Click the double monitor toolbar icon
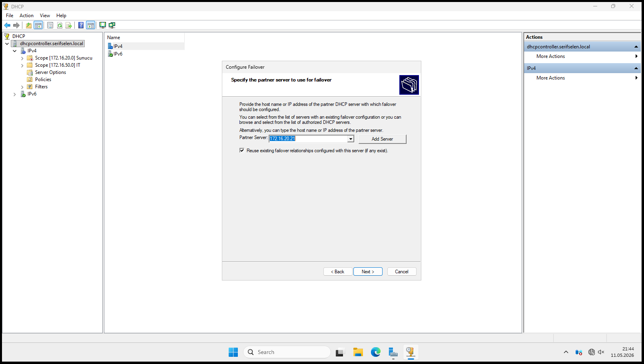Viewport: 644px width, 364px height. tap(112, 25)
